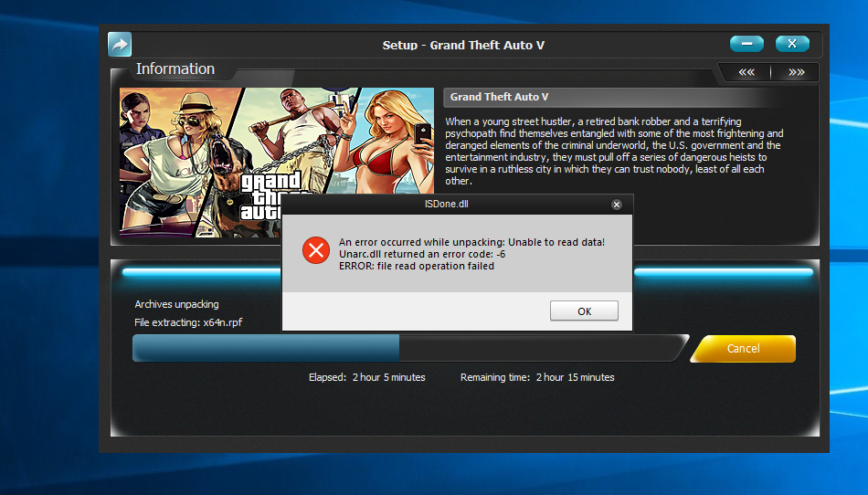This screenshot has height=495, width=868.
Task: Cancel the Grand Theft Auto V installation
Action: (x=743, y=349)
